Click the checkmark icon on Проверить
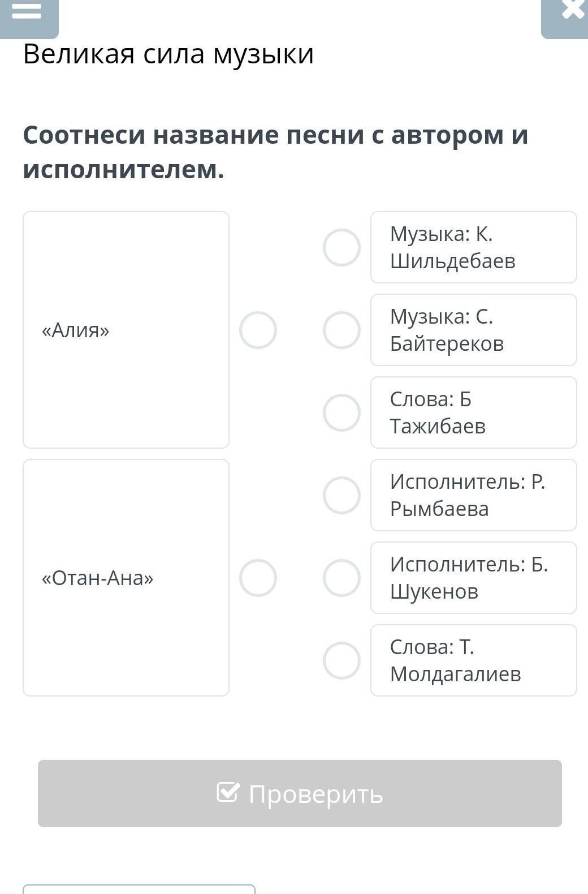588x894 pixels. 228,793
